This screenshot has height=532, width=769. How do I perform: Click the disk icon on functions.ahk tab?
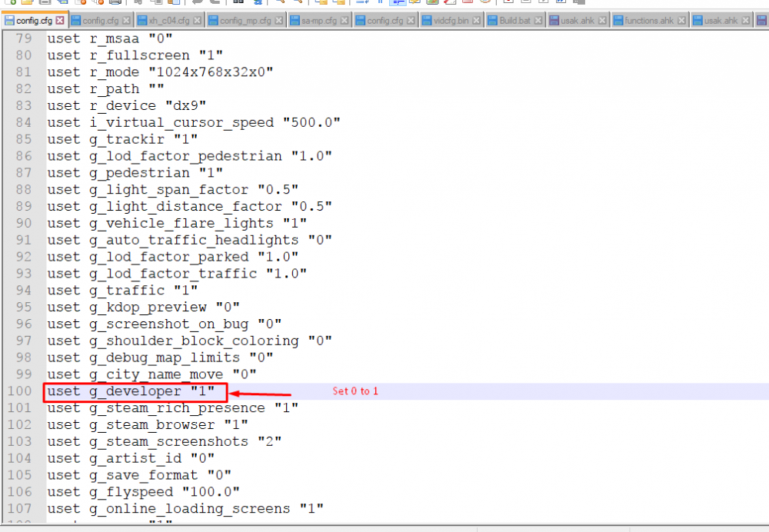(x=618, y=20)
